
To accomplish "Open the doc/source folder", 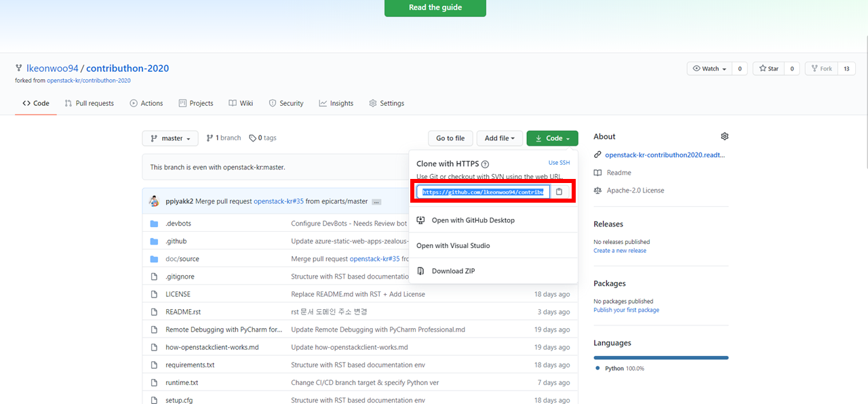I will click(x=182, y=258).
